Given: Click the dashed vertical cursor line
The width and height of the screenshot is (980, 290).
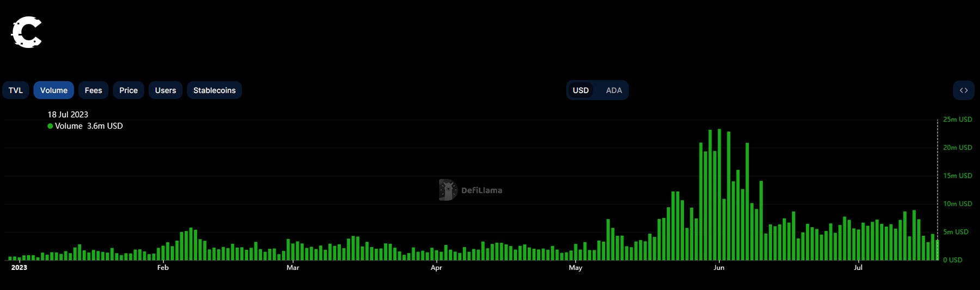Looking at the screenshot, I should pos(938,180).
